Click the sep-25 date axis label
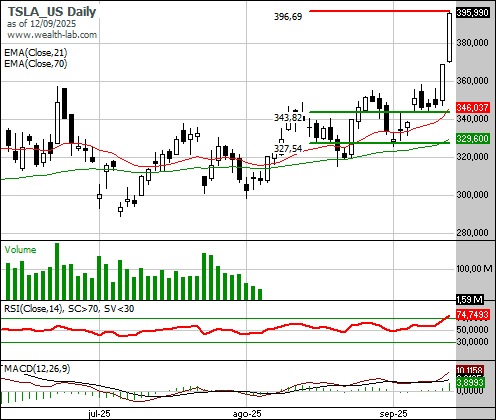496x420 pixels. click(x=393, y=414)
